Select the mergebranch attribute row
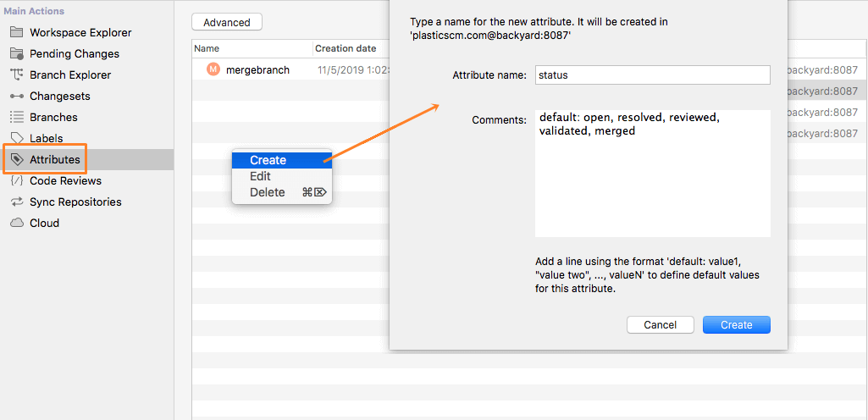868x420 pixels. click(x=290, y=70)
